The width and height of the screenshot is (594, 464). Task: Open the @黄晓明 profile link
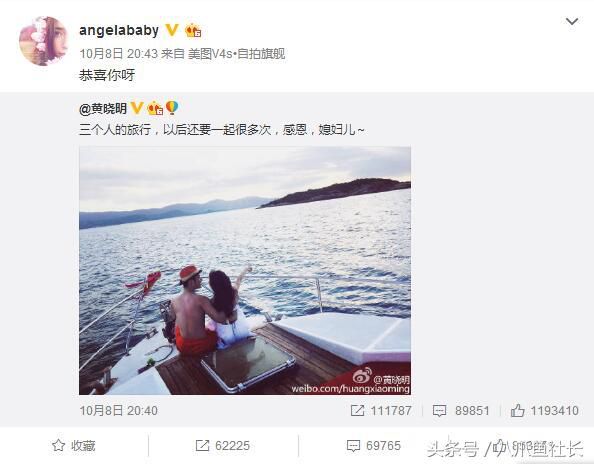103,109
